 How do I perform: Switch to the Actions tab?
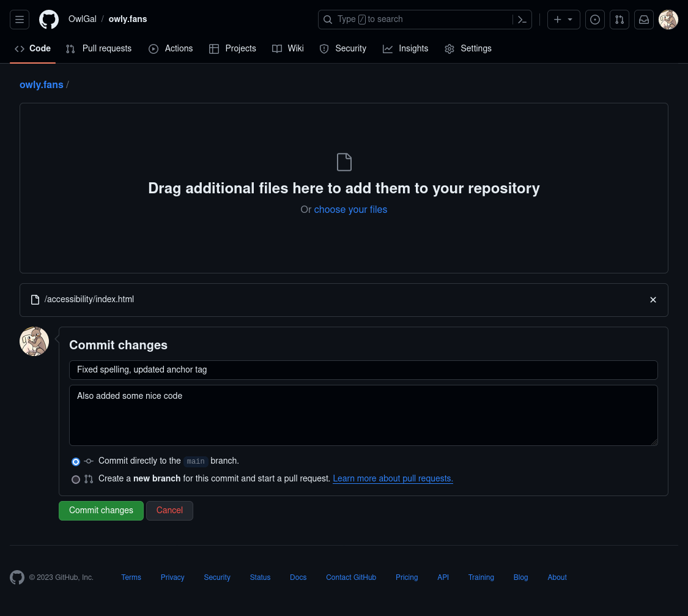click(171, 48)
